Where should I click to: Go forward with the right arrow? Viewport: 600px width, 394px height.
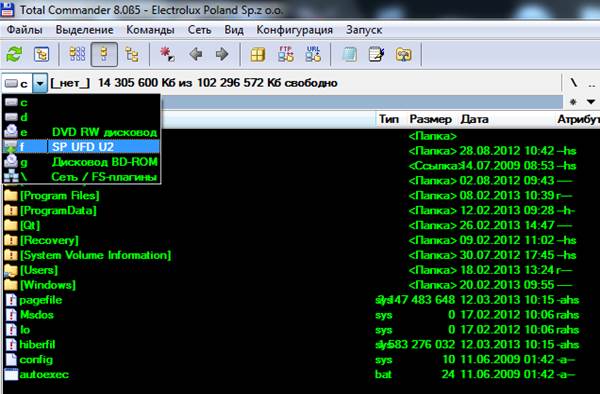pos(222,54)
